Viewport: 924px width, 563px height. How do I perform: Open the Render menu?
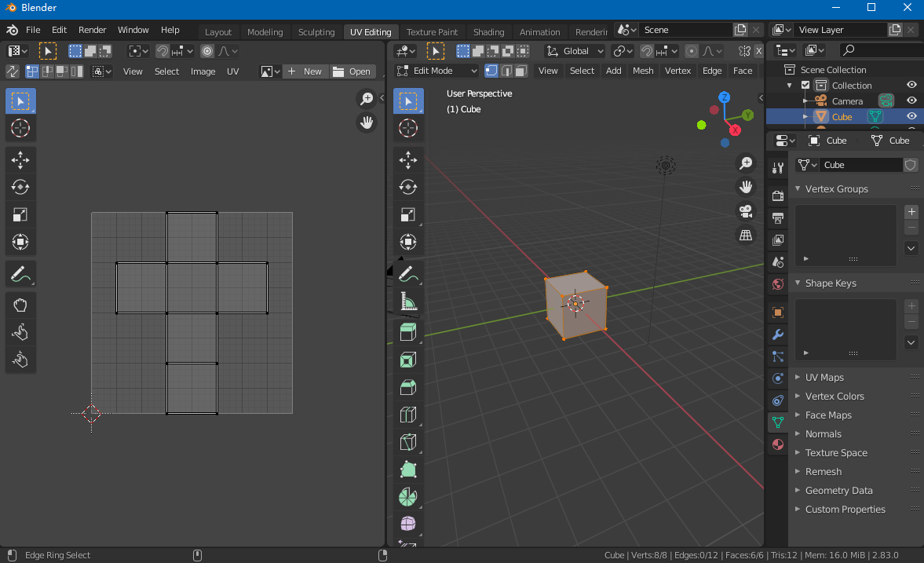click(92, 30)
